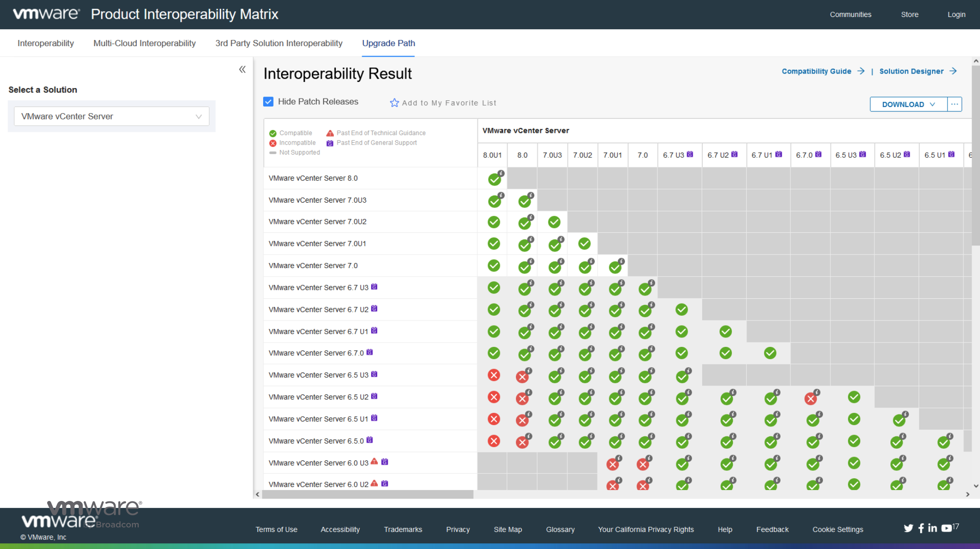Open the Facebook icon in footer
The width and height of the screenshot is (980, 549).
[x=921, y=528]
